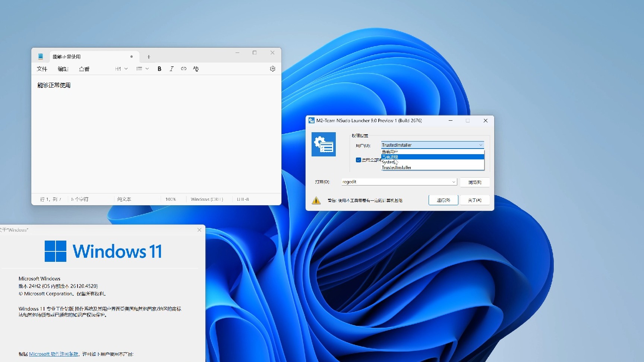
Task: Open the 文件 menu in Notepad
Action: [x=42, y=69]
